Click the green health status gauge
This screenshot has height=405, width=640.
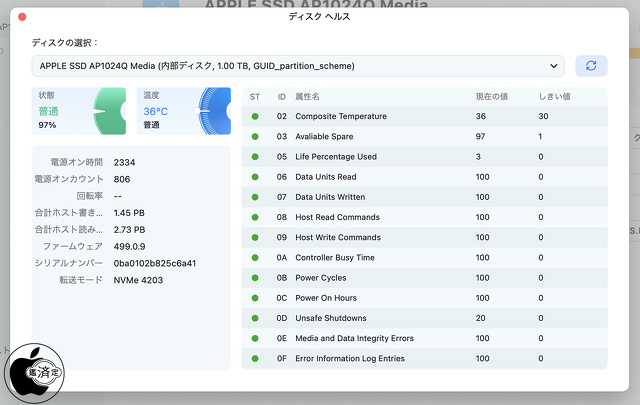tap(110, 111)
